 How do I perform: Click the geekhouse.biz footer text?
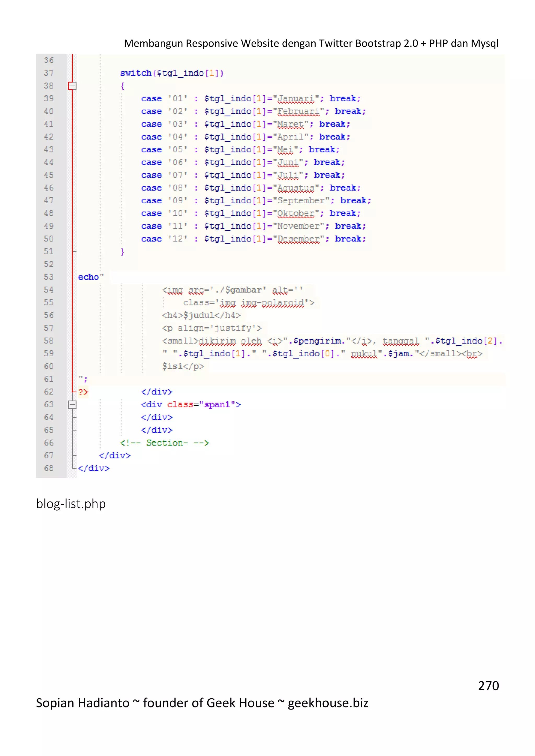[328, 703]
